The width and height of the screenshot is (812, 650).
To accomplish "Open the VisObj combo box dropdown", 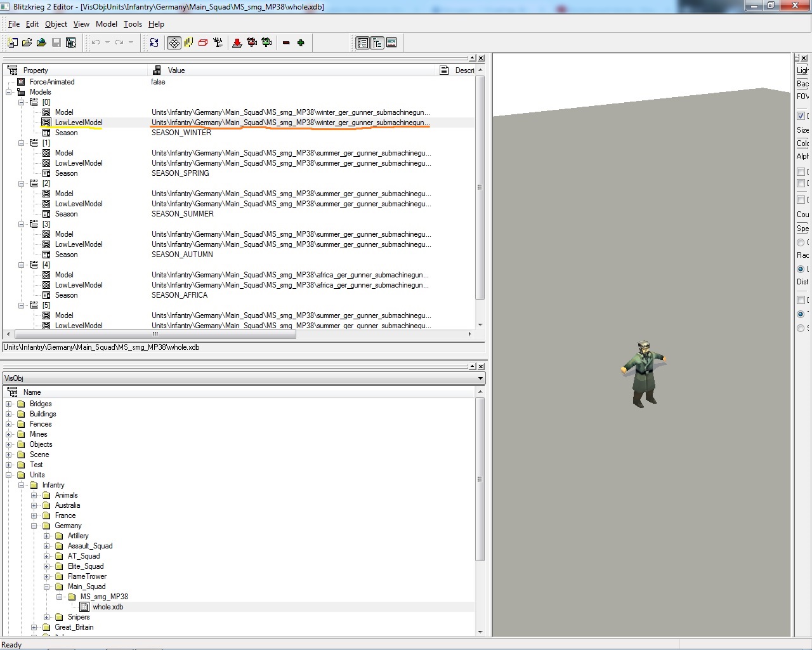I will pyautogui.click(x=480, y=378).
